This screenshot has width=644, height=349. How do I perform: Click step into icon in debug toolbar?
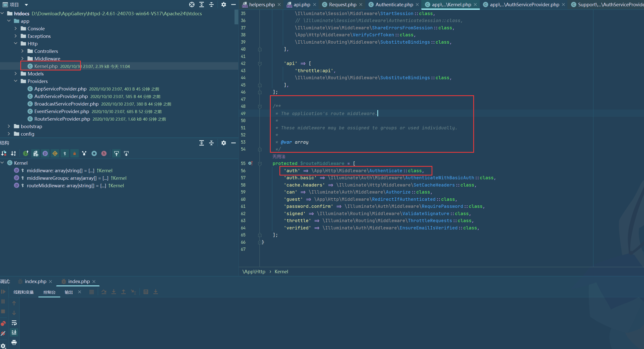pyautogui.click(x=114, y=292)
